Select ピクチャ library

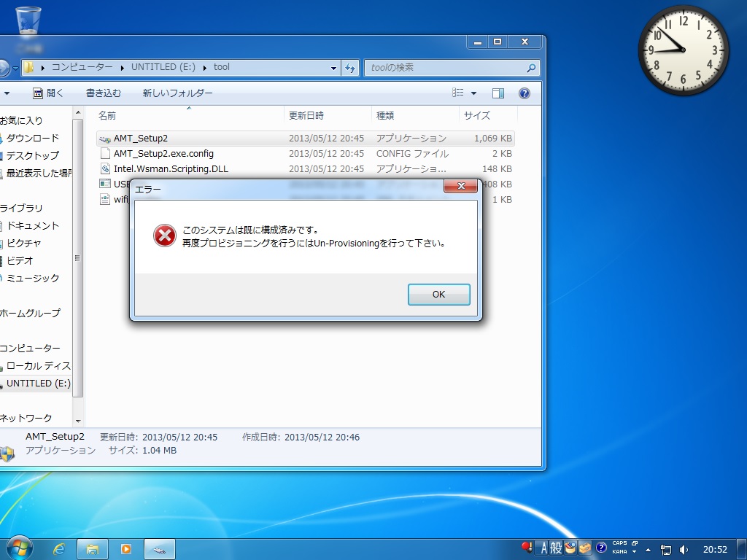click(24, 244)
